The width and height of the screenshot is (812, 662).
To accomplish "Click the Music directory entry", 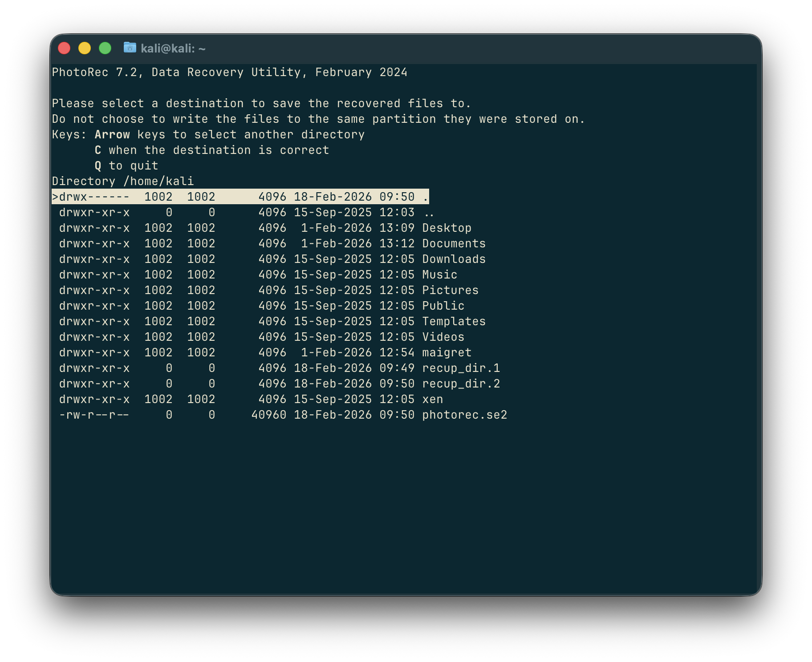I will (x=439, y=275).
